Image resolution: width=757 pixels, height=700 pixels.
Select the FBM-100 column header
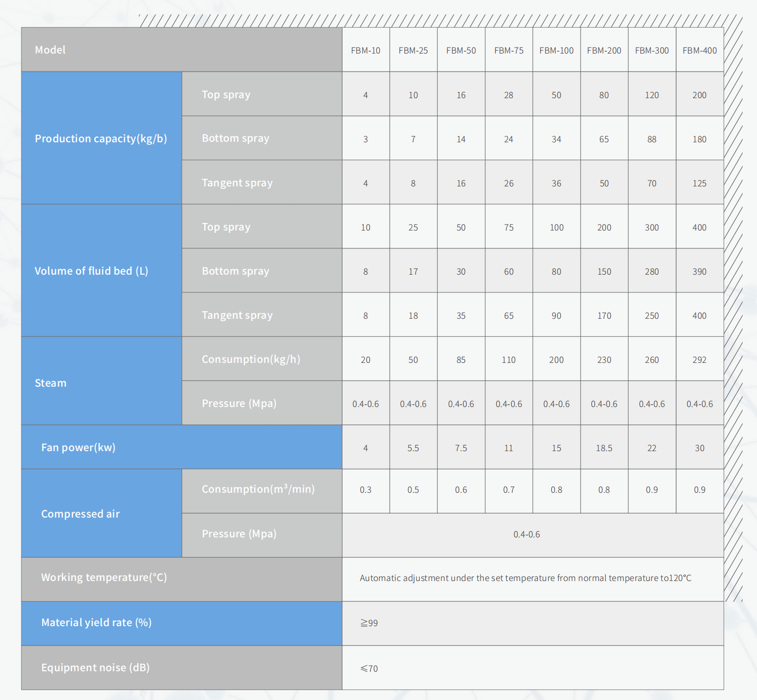(x=557, y=50)
